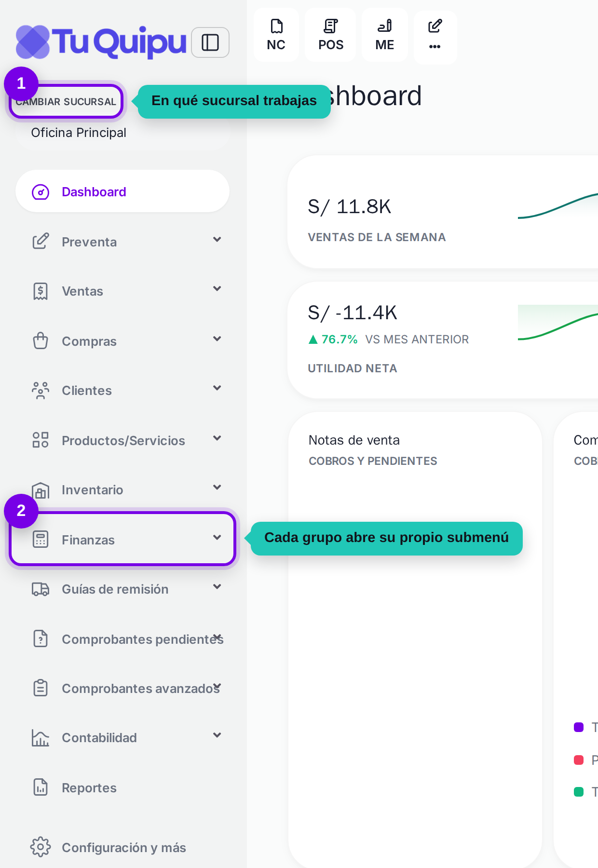Open the ME quick action
This screenshot has height=868, width=598.
click(385, 35)
